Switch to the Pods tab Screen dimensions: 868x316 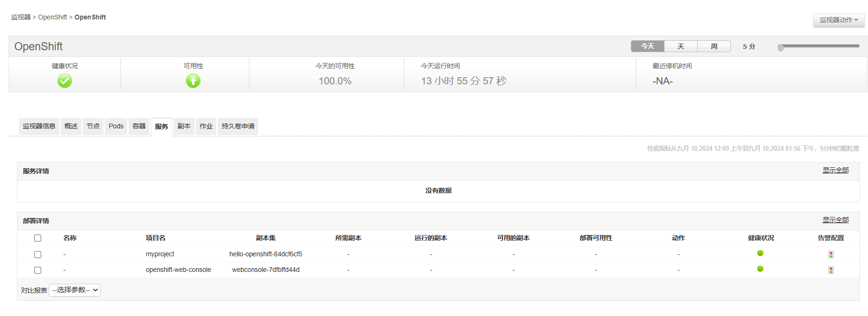[116, 126]
